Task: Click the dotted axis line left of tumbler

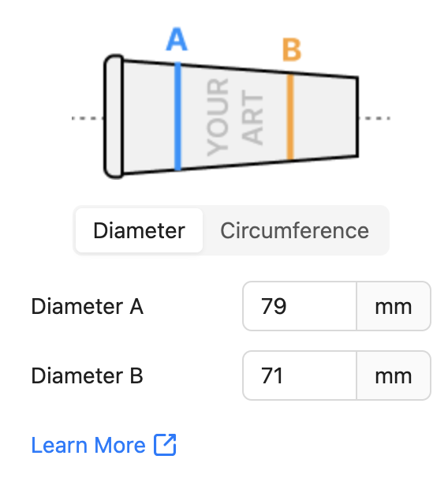Action: (x=88, y=118)
